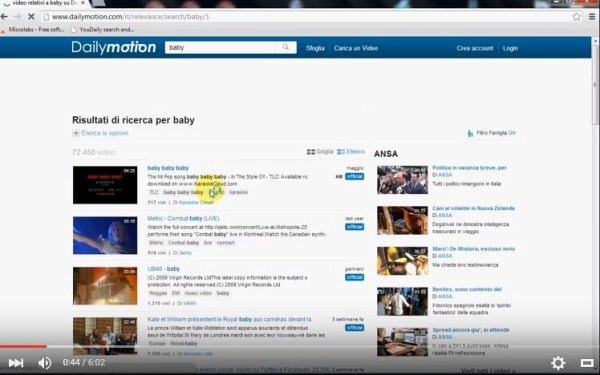This screenshot has width=600, height=375.
Task: Open Carica un Video
Action: pos(356,48)
